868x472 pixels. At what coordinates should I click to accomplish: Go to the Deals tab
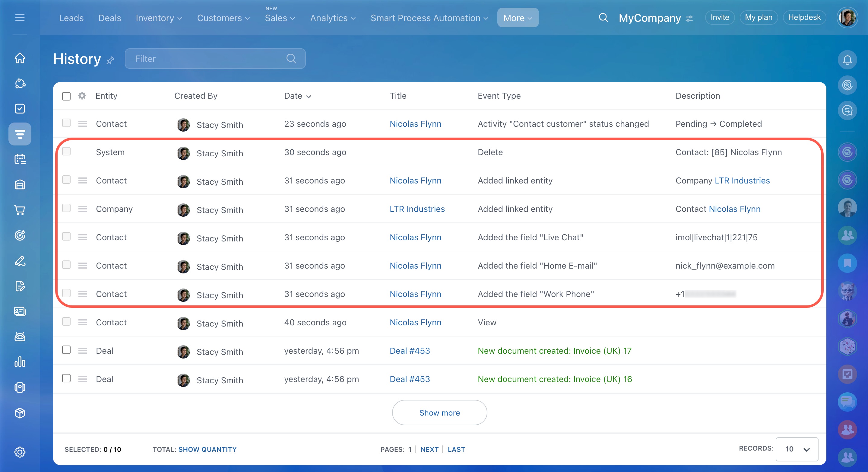(109, 18)
